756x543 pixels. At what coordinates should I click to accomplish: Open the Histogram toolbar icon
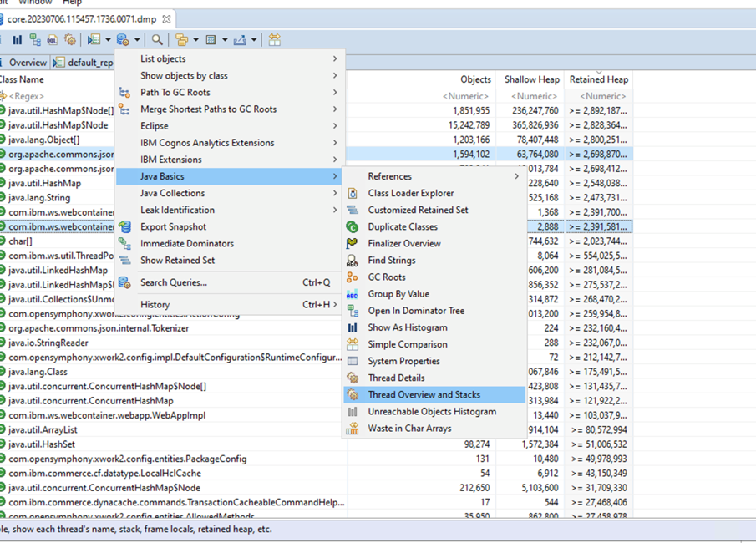click(x=17, y=39)
